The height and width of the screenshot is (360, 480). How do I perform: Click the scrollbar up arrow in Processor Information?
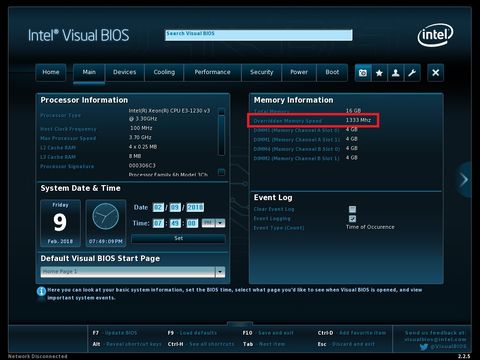(221, 111)
